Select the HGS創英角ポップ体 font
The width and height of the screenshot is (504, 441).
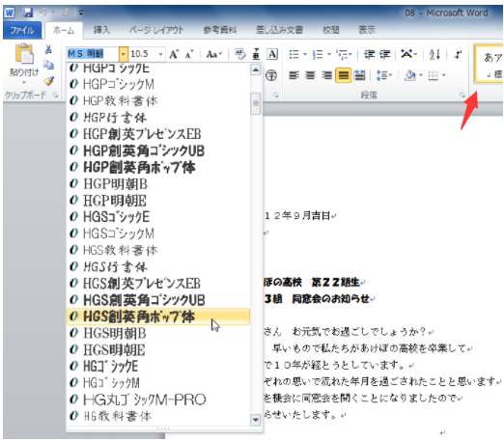(x=158, y=317)
